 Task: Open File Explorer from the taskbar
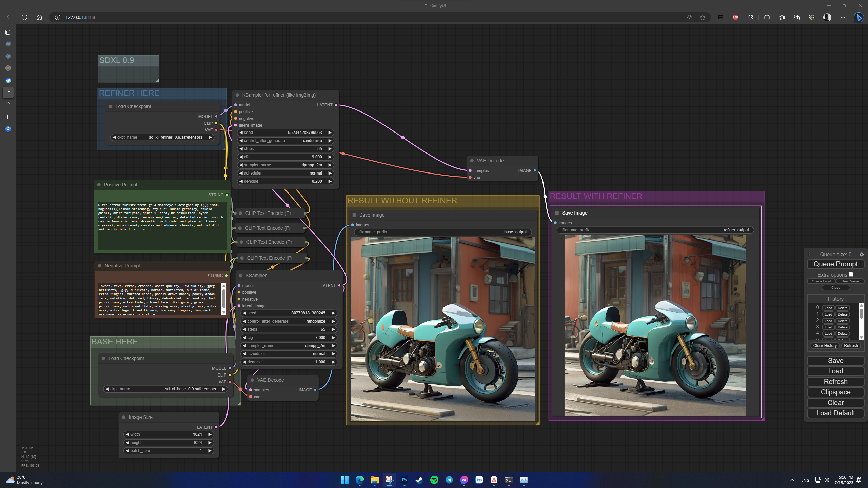(374, 480)
